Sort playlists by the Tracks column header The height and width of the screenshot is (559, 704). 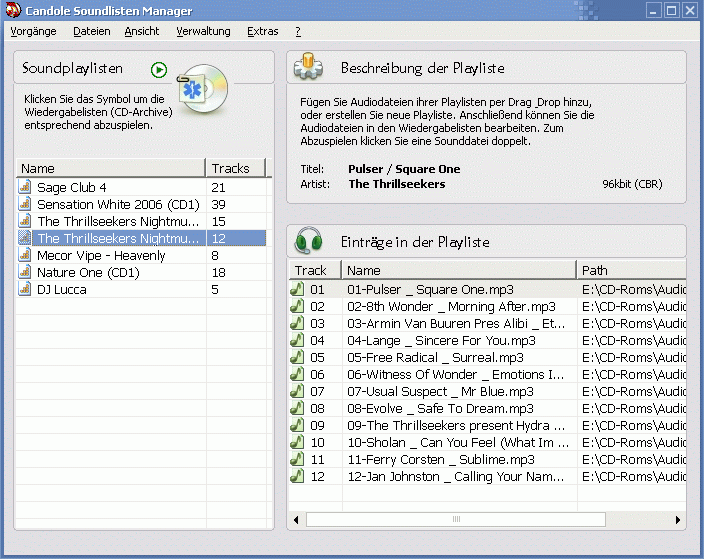point(236,168)
